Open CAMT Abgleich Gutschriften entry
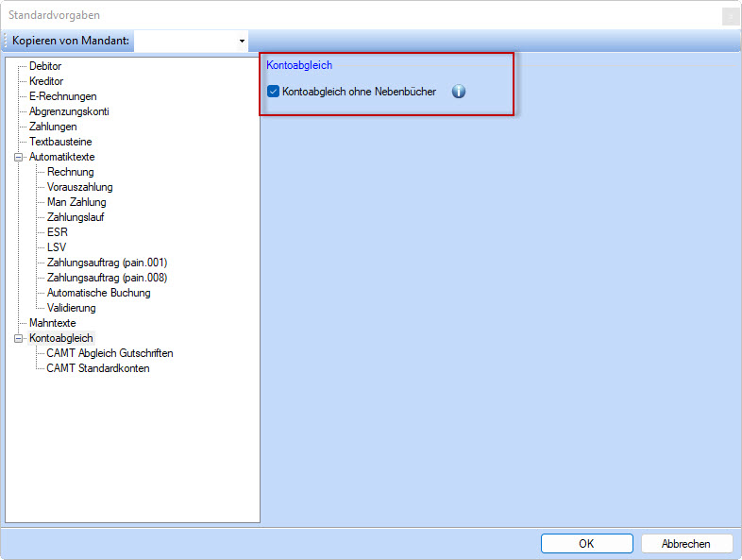742x560 pixels. [x=110, y=353]
